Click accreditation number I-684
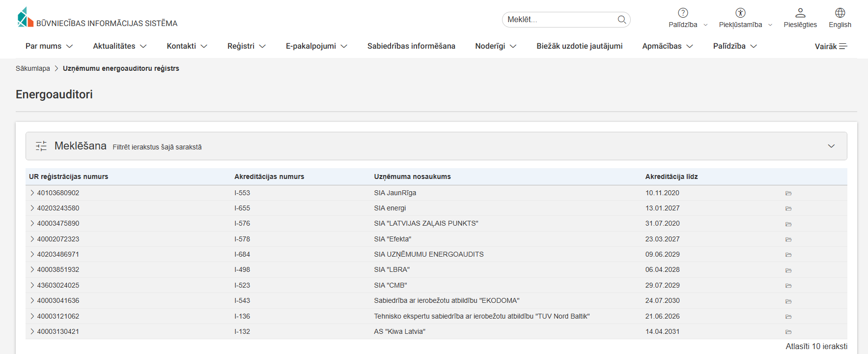868x354 pixels. click(242, 254)
